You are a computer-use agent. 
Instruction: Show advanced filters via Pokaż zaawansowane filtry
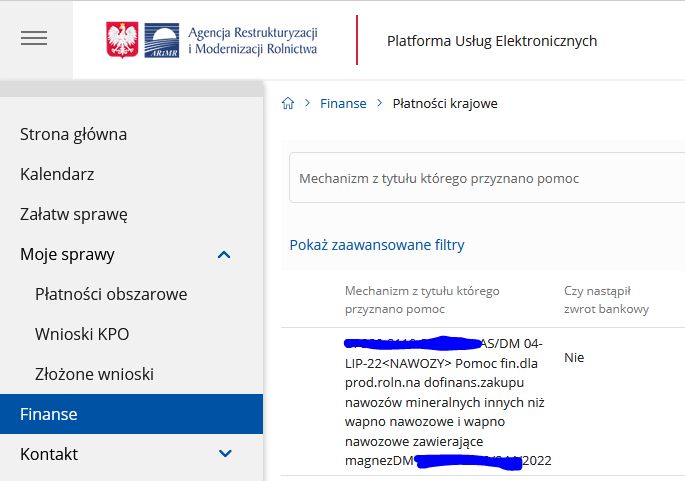(377, 245)
